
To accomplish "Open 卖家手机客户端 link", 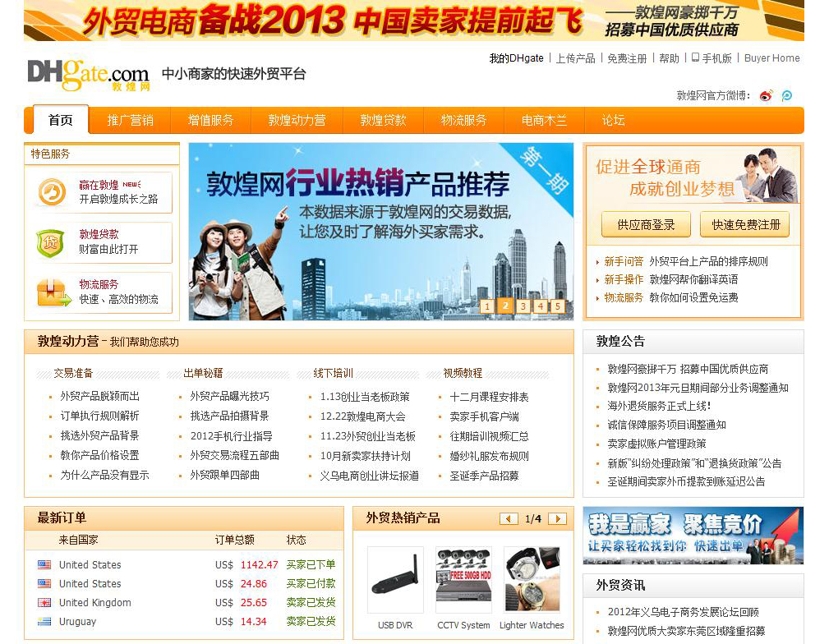I will (x=484, y=416).
